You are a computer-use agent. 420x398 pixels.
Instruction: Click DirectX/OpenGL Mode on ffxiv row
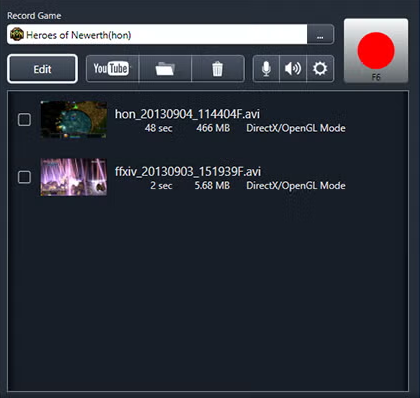(x=296, y=186)
